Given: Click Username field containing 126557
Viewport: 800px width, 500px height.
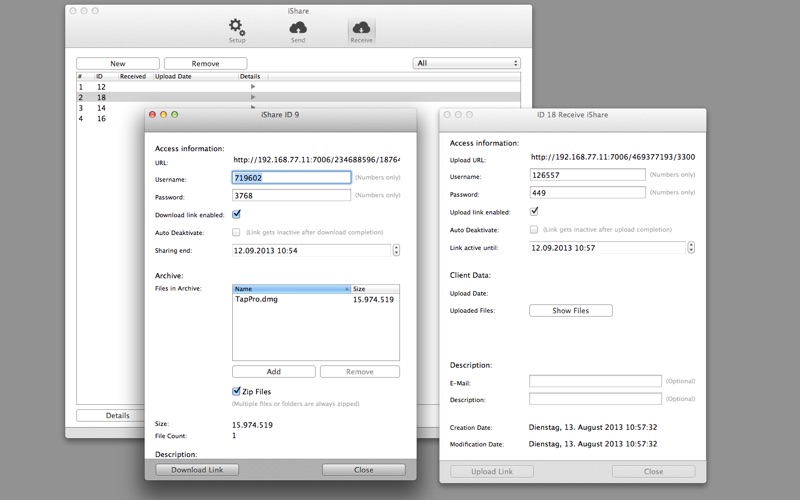Looking at the screenshot, I should click(x=588, y=175).
